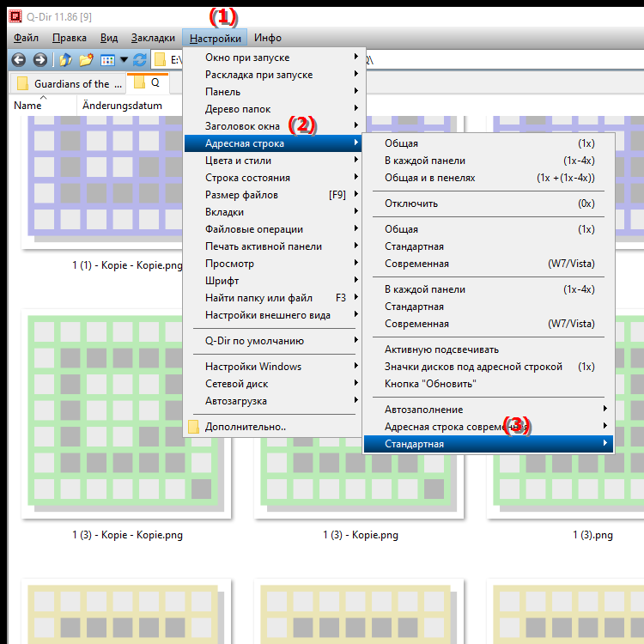Open the Автозагрузка submenu
The image size is (644, 644).
(x=273, y=401)
